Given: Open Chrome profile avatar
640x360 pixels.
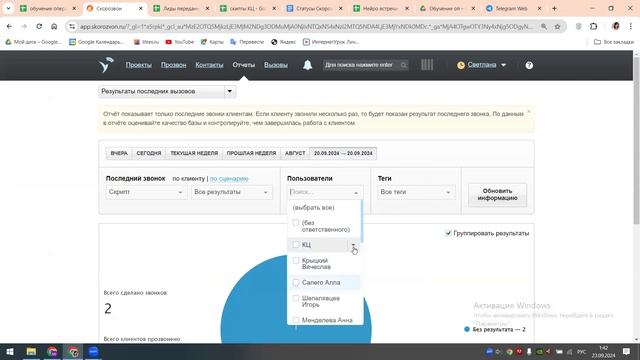Looking at the screenshot, I should tap(616, 26).
